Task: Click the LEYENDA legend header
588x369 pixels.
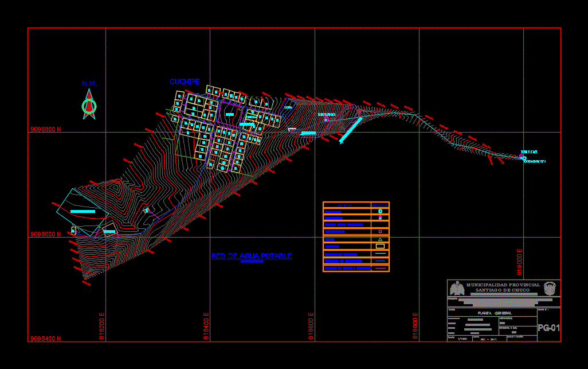Action: pyautogui.click(x=345, y=205)
